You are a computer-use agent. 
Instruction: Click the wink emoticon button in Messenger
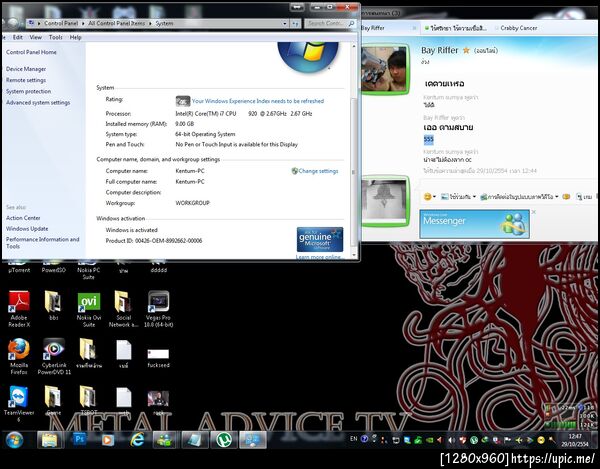[x=566, y=197]
